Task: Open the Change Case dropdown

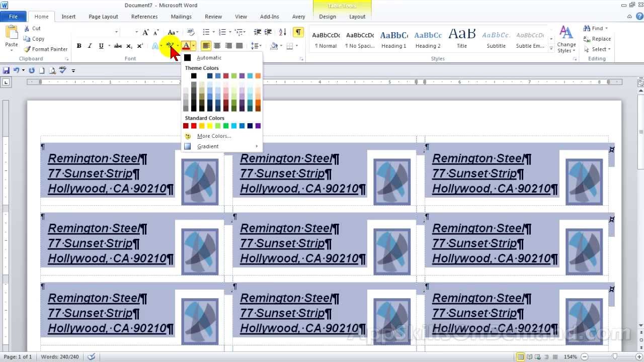Action: coord(173,32)
